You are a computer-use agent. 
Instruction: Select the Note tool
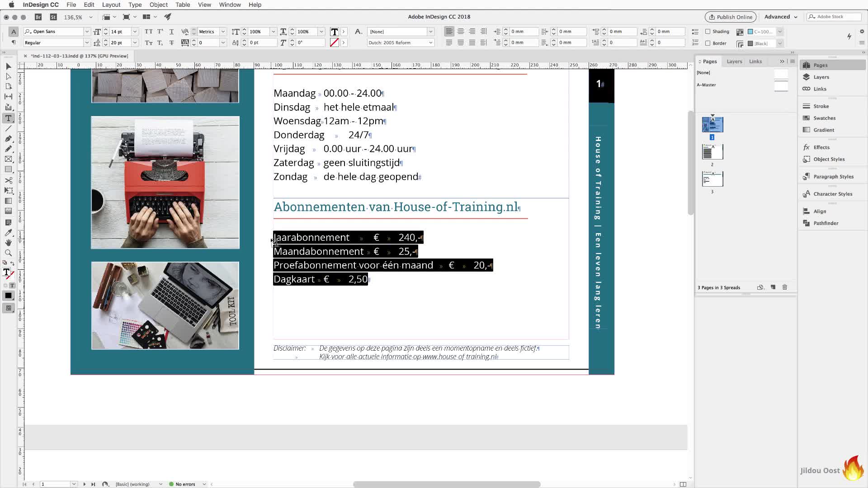(x=8, y=222)
